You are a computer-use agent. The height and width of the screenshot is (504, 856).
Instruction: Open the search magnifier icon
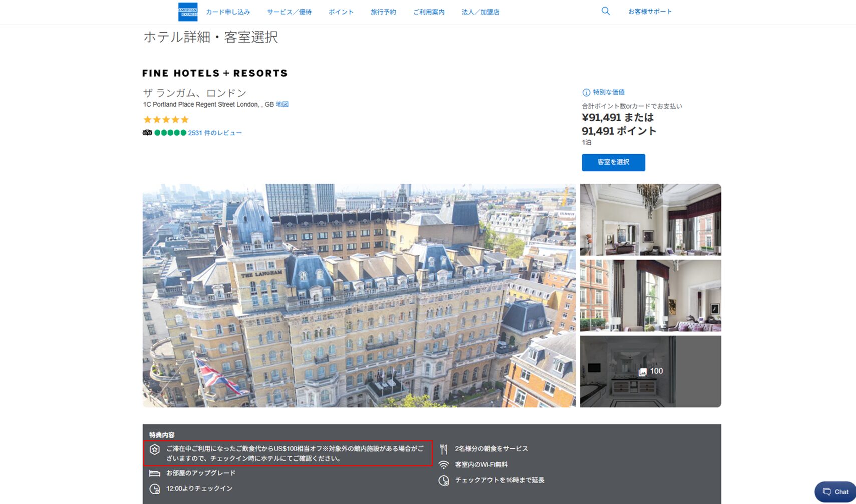click(x=606, y=11)
